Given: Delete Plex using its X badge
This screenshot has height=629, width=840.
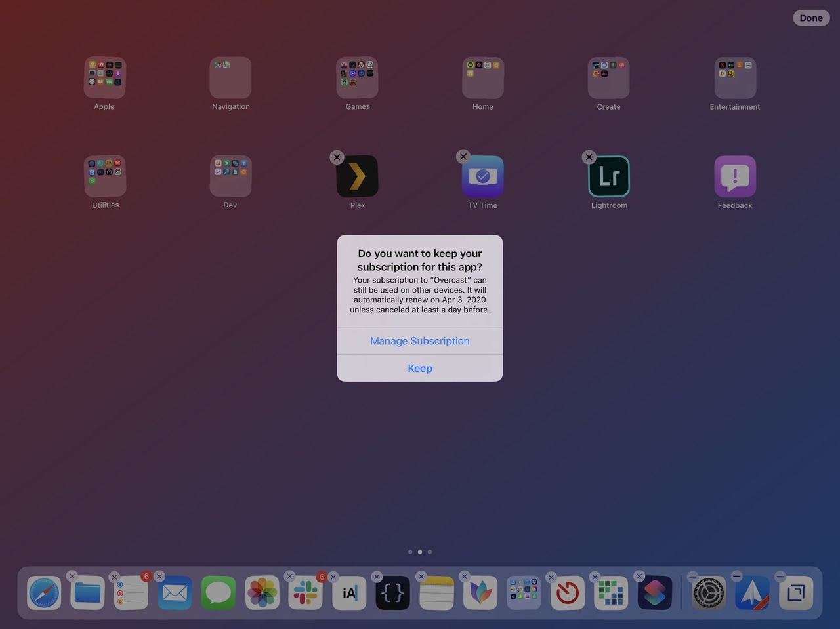Looking at the screenshot, I should (x=337, y=157).
